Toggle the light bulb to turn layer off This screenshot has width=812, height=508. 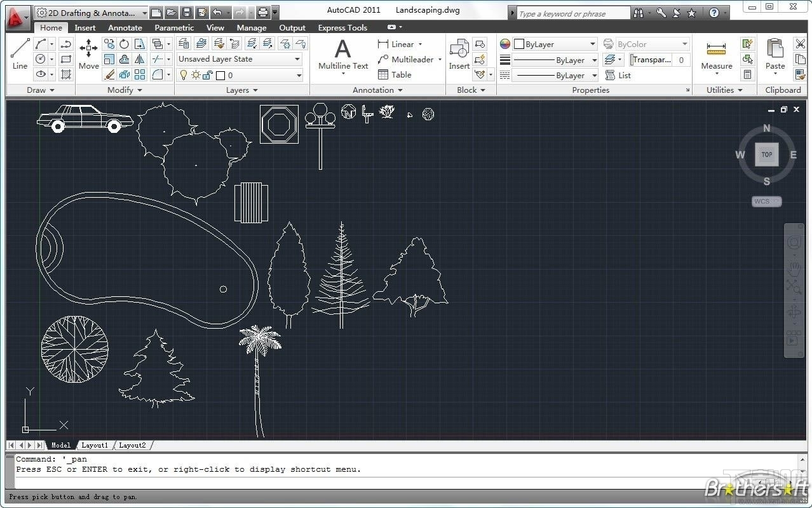pos(183,74)
